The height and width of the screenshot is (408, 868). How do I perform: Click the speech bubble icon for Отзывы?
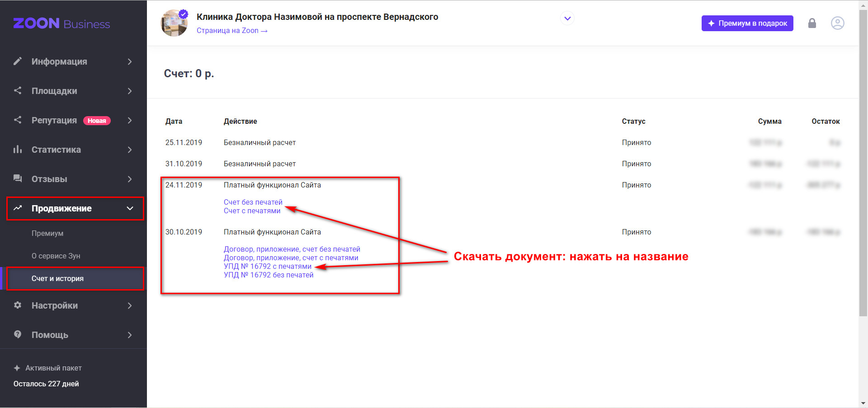(x=18, y=178)
